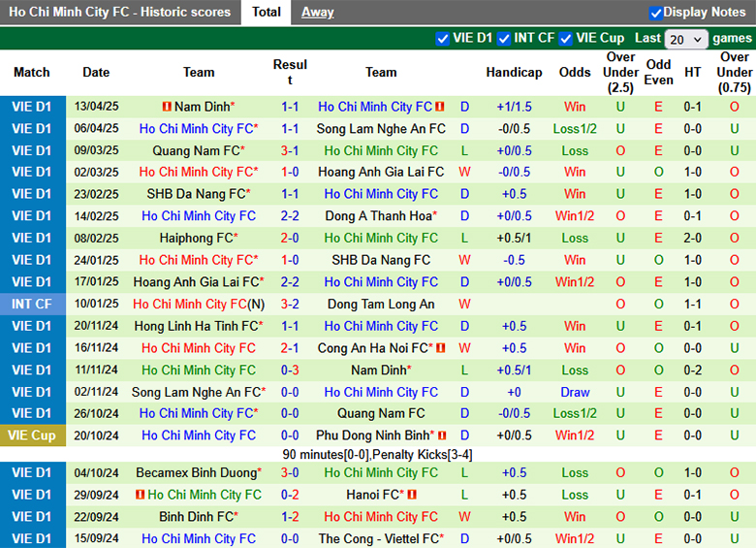Switch to the Total tab

267,12
